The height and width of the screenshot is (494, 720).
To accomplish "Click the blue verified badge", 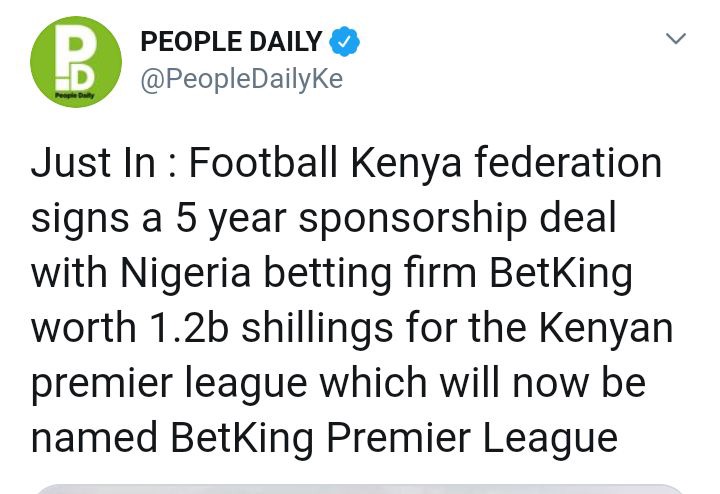I will (x=345, y=42).
